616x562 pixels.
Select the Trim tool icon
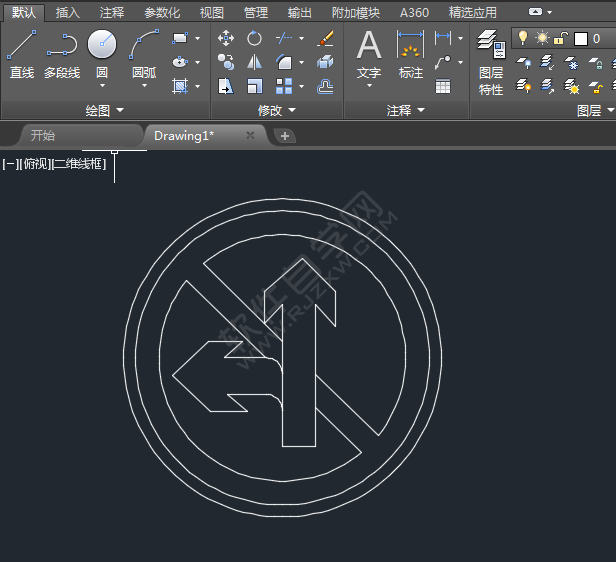pyautogui.click(x=284, y=38)
